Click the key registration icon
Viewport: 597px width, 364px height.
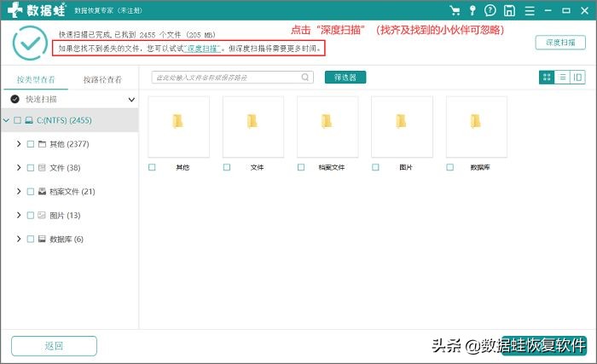pos(472,10)
